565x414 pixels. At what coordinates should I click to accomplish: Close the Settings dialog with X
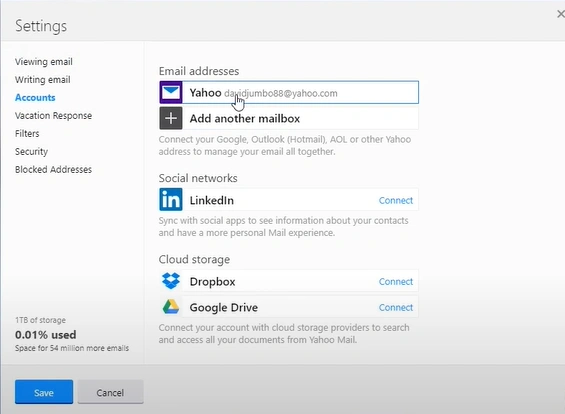click(x=561, y=14)
